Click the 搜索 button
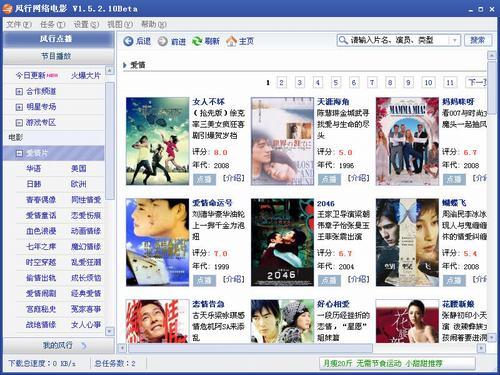The height and width of the screenshot is (375, 500). [x=478, y=40]
